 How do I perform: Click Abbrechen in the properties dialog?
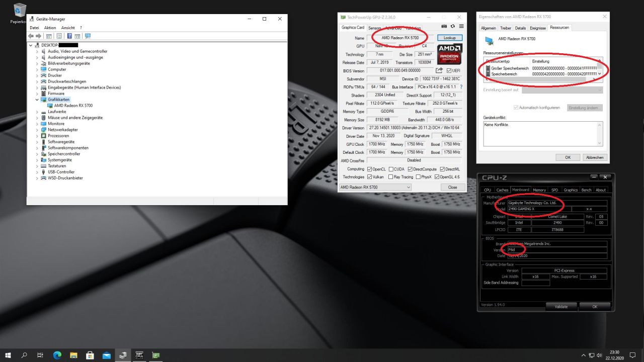coord(595,157)
